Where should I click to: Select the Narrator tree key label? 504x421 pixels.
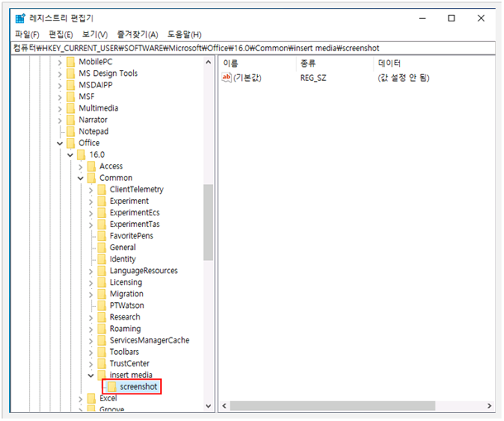click(93, 120)
